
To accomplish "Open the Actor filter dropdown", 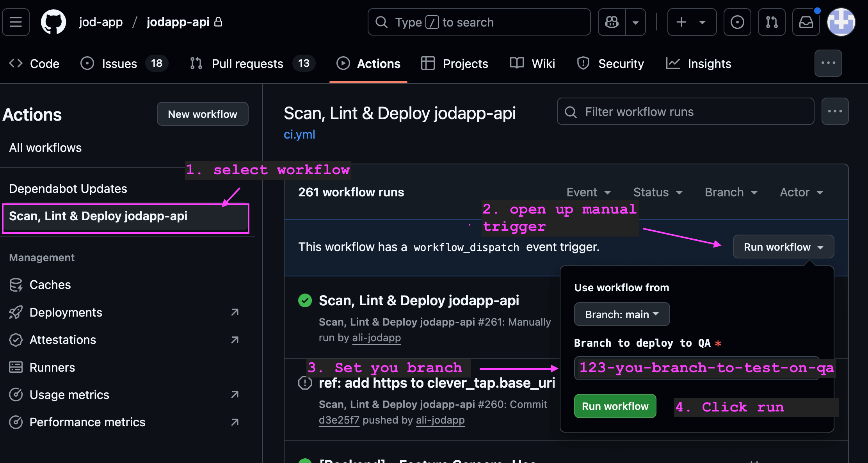I will pyautogui.click(x=801, y=192).
